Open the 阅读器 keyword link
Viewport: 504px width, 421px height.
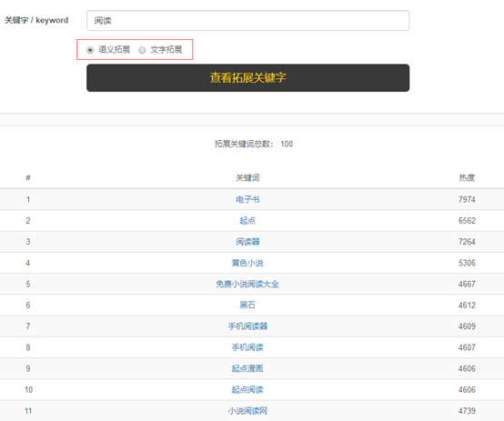(x=247, y=242)
